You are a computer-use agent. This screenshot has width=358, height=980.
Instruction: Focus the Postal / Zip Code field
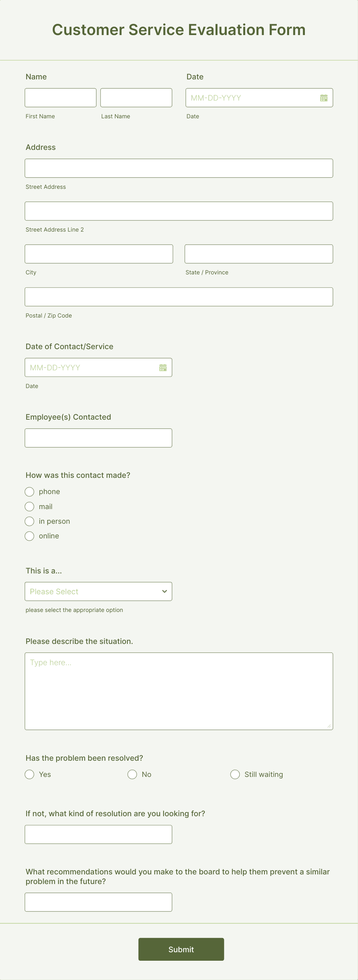[179, 297]
